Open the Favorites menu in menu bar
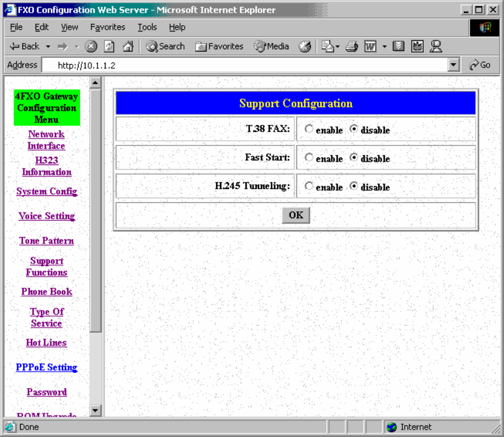504x437 pixels. point(107,27)
